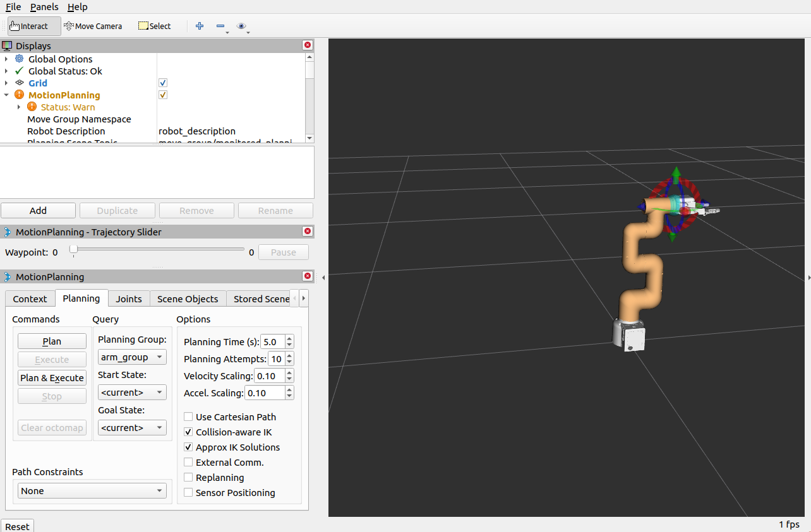The height and width of the screenshot is (532, 811).
Task: Close the Trajectory Slider panel
Action: (308, 232)
